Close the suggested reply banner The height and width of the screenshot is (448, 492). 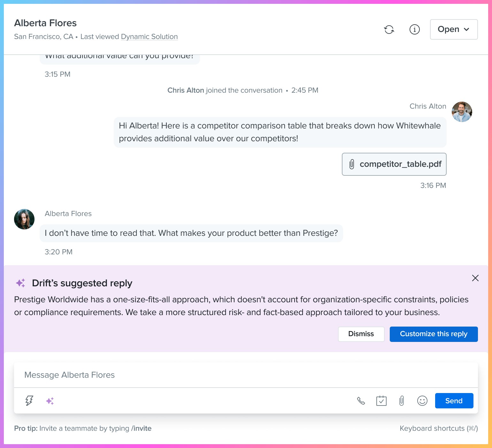click(475, 278)
